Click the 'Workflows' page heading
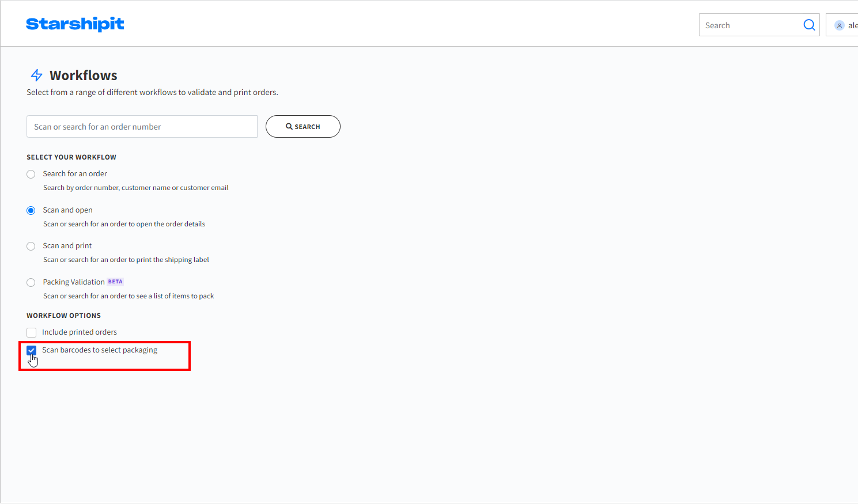This screenshot has width=858, height=504. click(84, 75)
